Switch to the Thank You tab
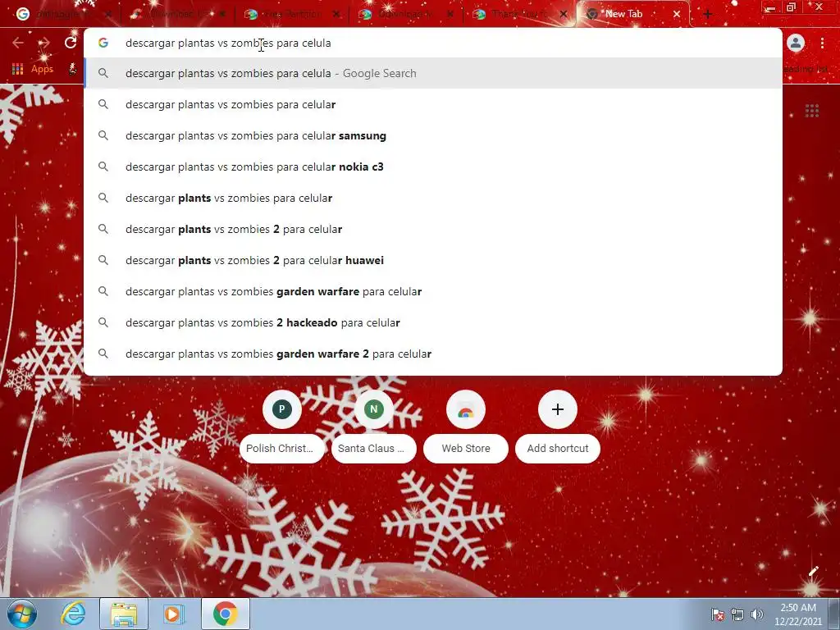840x630 pixels. [x=518, y=15]
